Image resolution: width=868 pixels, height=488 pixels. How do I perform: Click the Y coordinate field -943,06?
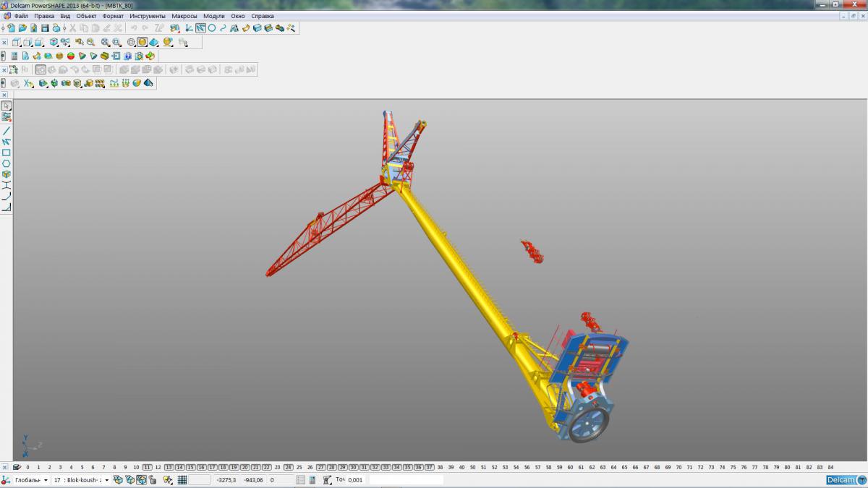(x=253, y=479)
